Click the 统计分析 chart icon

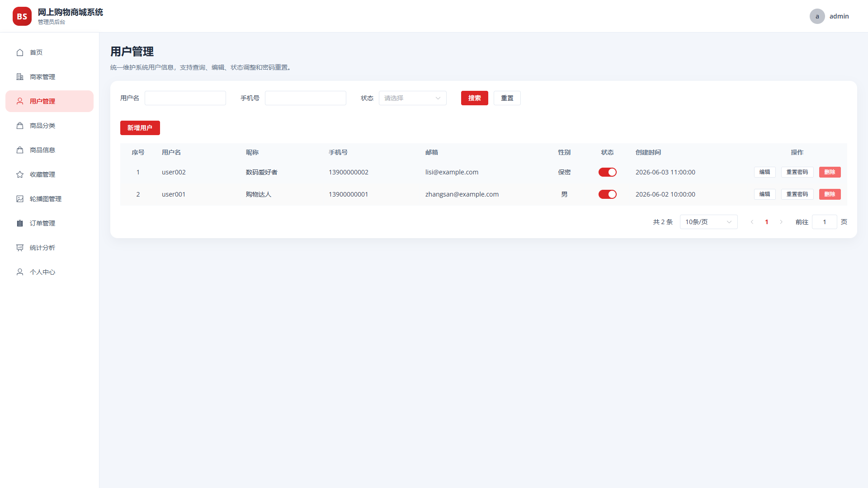(20, 248)
